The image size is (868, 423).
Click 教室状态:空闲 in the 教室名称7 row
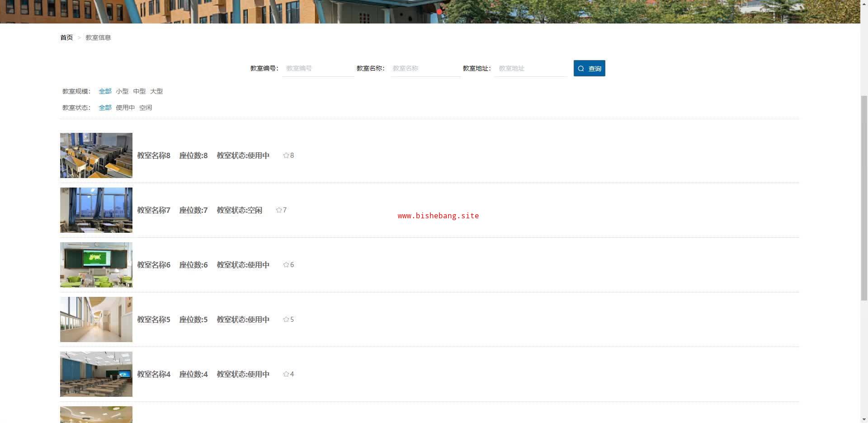(240, 210)
